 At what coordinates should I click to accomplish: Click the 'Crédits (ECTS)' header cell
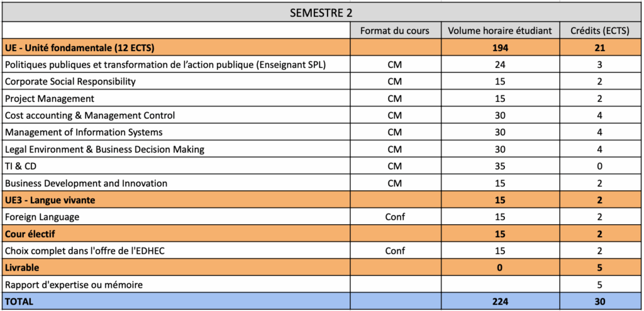pos(600,30)
